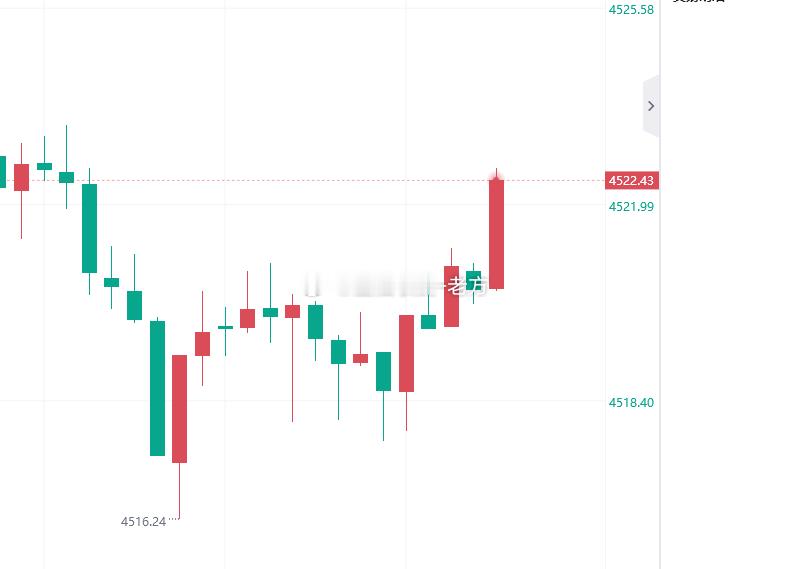793x569 pixels.
Task: Select the small green candle with the tallest upper wick
Action: click(x=66, y=177)
